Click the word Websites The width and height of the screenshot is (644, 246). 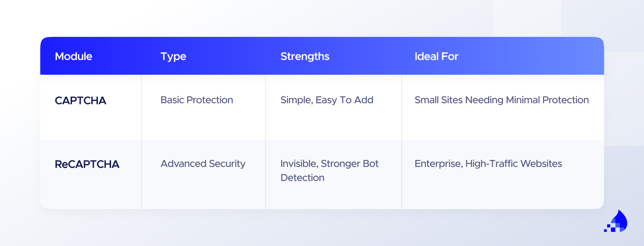(542, 164)
